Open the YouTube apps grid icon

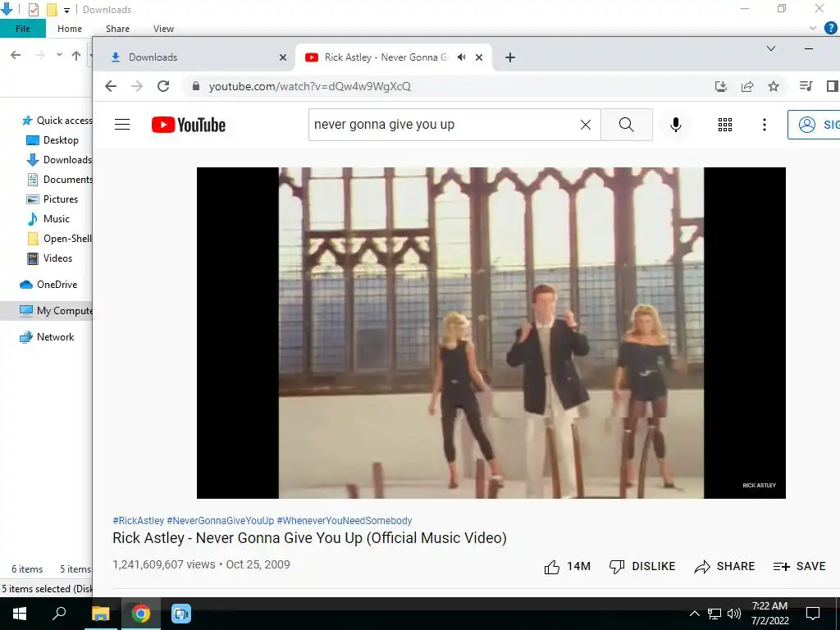coord(725,125)
